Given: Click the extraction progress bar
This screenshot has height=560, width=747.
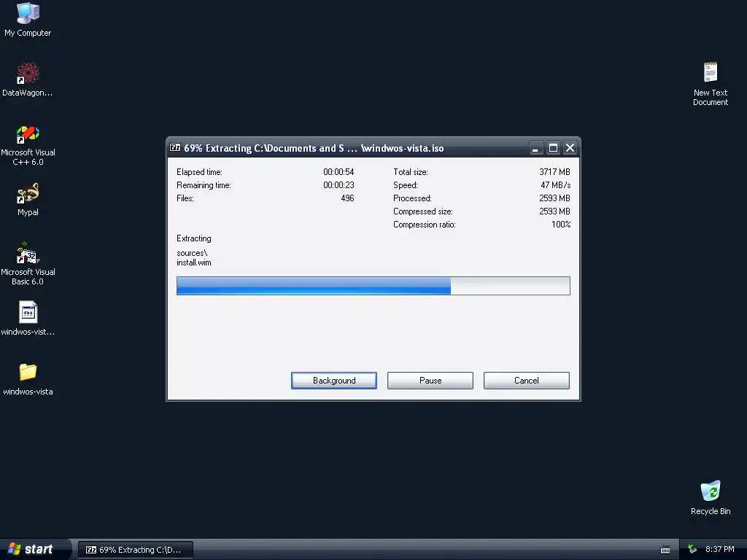Looking at the screenshot, I should point(373,286).
